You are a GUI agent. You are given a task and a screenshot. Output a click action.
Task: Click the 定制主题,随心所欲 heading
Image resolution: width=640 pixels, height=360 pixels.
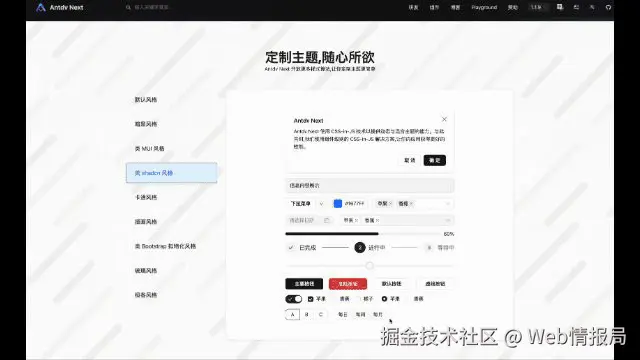(320, 57)
